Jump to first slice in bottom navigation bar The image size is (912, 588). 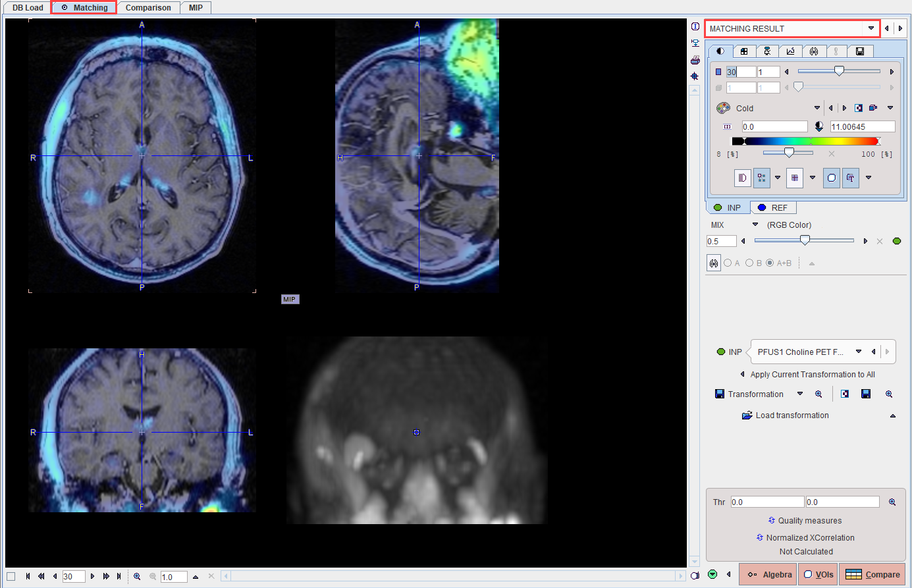point(28,576)
